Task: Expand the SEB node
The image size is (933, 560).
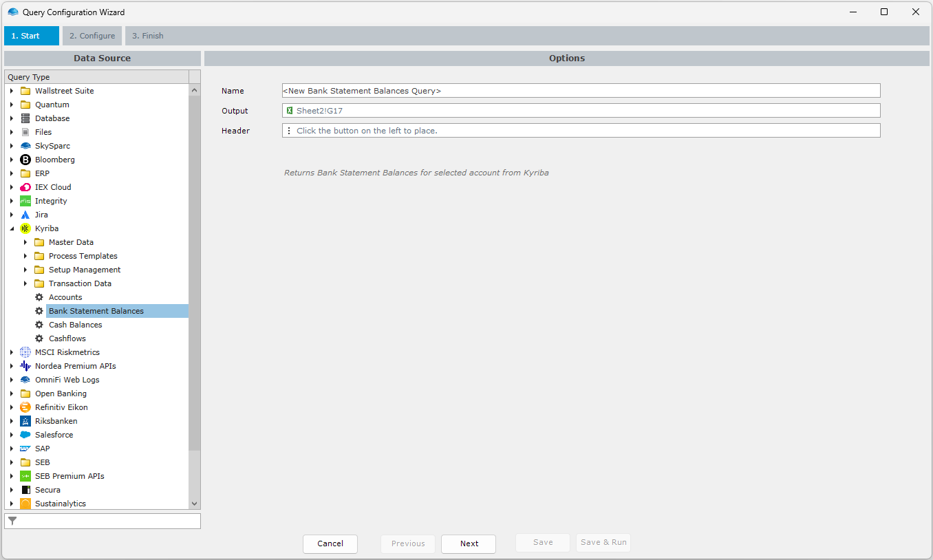Action: tap(11, 462)
